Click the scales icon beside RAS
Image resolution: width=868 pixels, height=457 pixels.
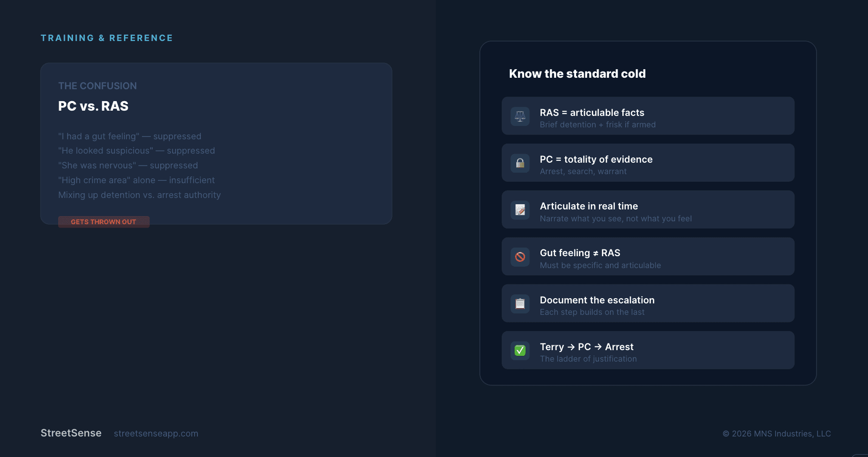(520, 116)
